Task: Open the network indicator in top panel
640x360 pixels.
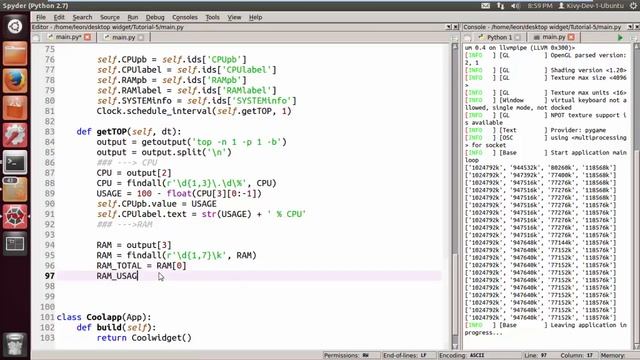Action: (500, 6)
